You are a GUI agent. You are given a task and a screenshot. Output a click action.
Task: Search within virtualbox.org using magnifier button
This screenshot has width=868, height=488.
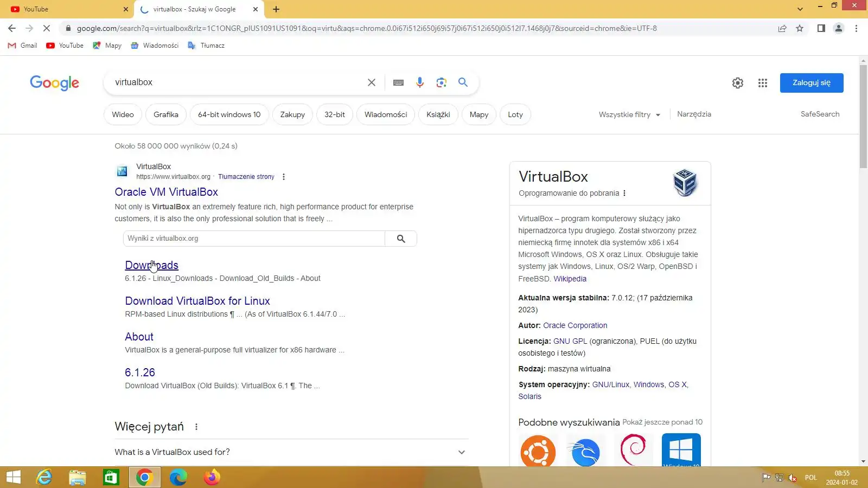coord(401,239)
